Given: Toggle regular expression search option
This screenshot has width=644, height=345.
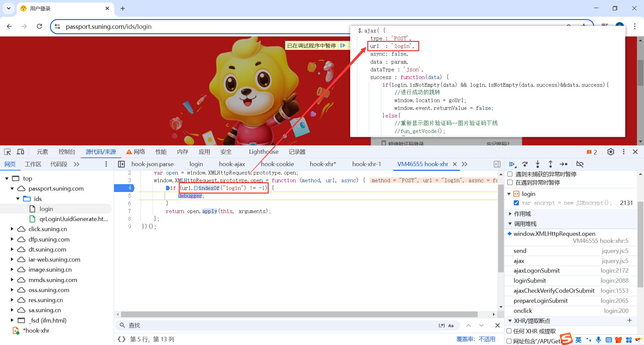Looking at the screenshot, I should (x=442, y=326).
